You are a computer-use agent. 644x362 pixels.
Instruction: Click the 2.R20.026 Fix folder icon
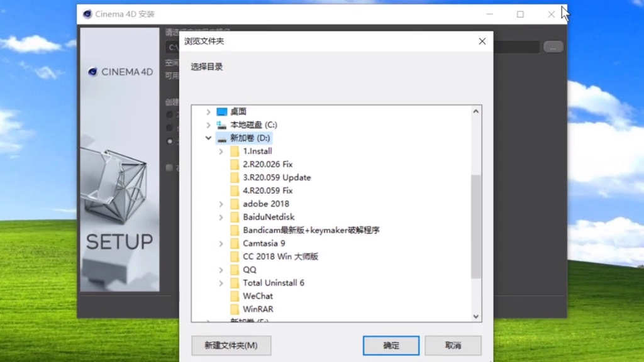click(x=236, y=164)
